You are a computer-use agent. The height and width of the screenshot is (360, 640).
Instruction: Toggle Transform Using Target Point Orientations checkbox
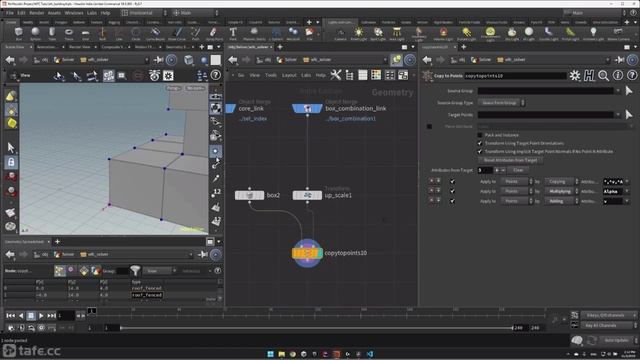click(480, 143)
